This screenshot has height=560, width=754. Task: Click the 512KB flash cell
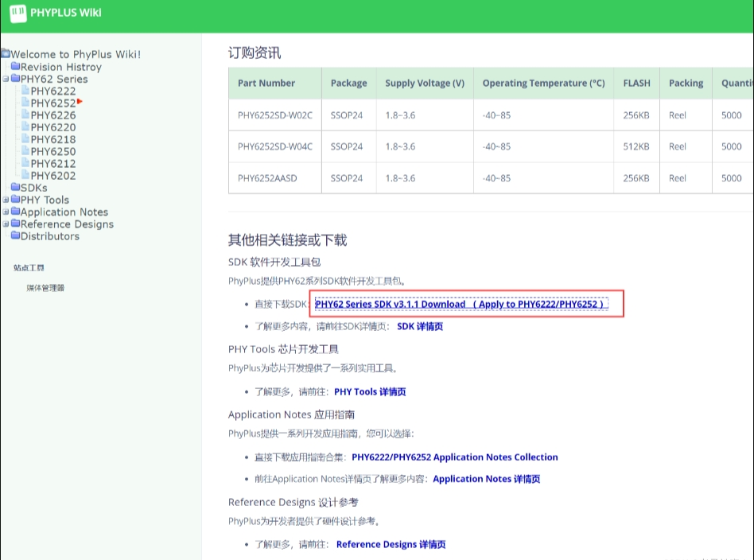click(x=636, y=146)
